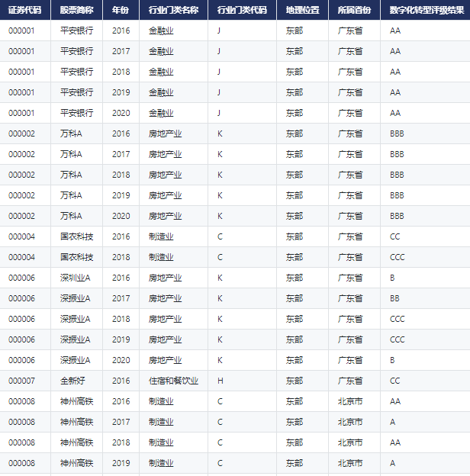Viewport: 470px width, 476px height.
Task: Click rating B in 深振业A 2020 row
Action: coord(392,360)
